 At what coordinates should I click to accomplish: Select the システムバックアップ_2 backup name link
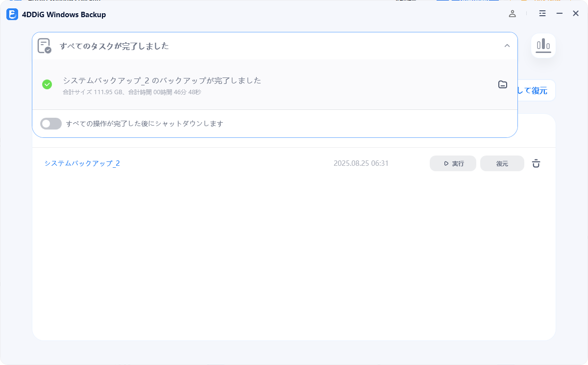coord(81,163)
